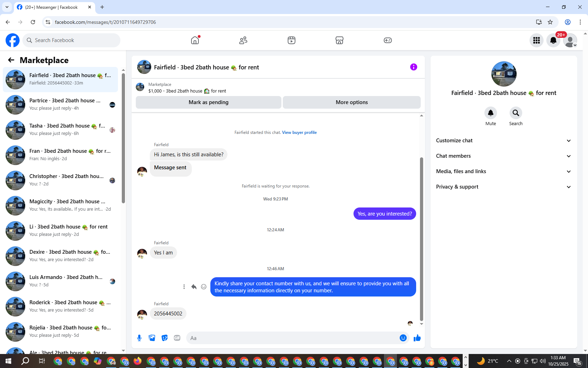
Task: Launch Firefox from the taskbar
Action: [138, 361]
